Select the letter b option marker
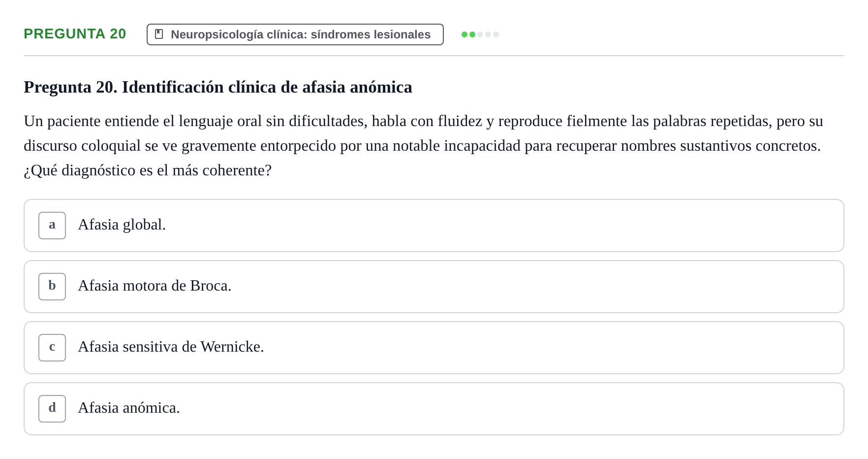This screenshot has width=868, height=459. click(52, 287)
